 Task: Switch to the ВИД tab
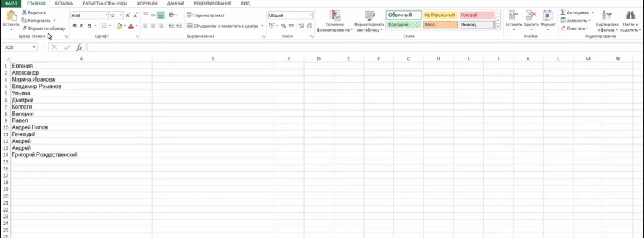(245, 3)
